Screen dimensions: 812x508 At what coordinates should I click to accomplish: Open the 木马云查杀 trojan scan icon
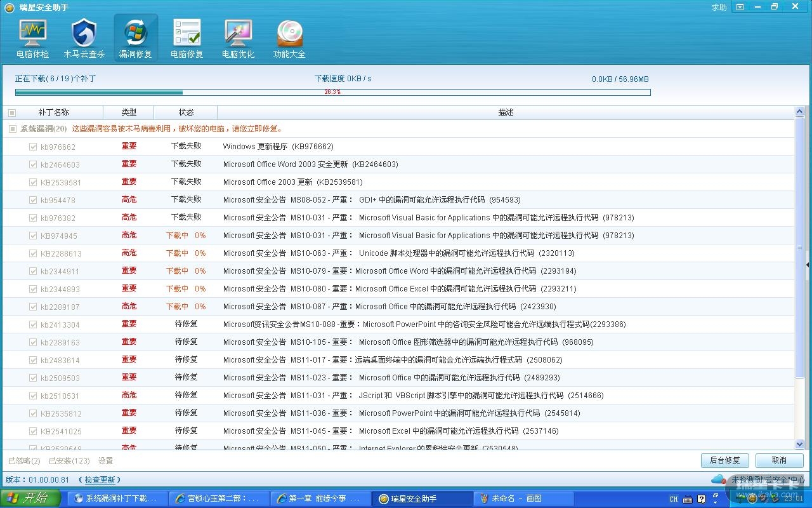[x=84, y=38]
